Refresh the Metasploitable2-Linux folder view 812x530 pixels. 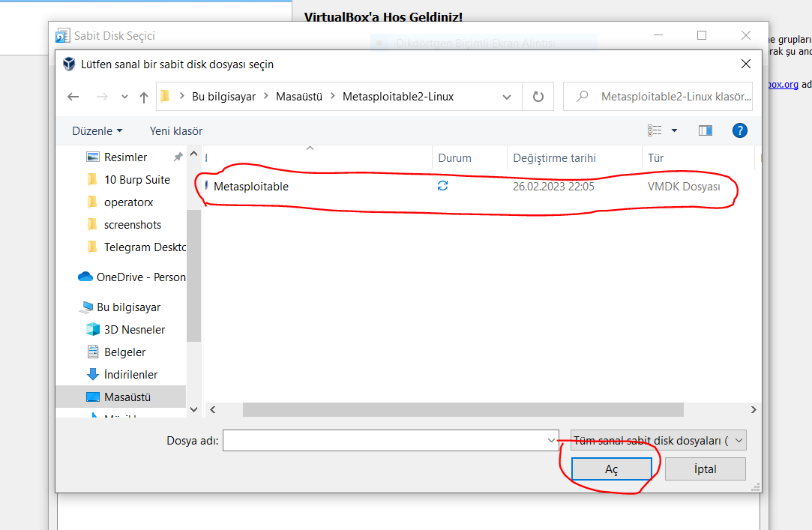(538, 96)
